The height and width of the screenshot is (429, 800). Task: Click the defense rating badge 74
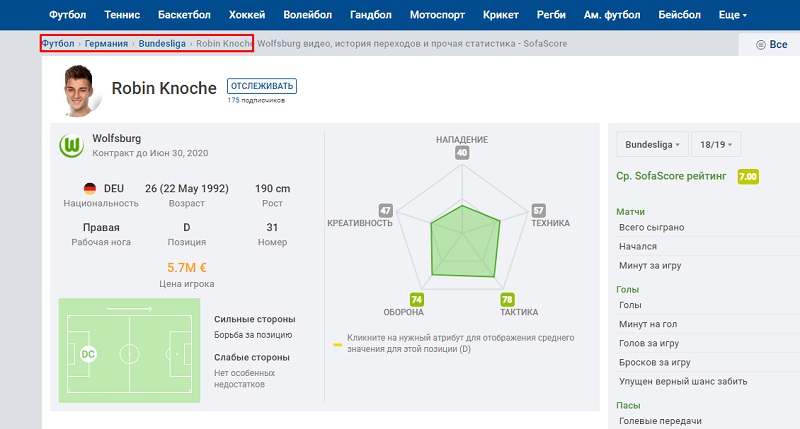(416, 299)
